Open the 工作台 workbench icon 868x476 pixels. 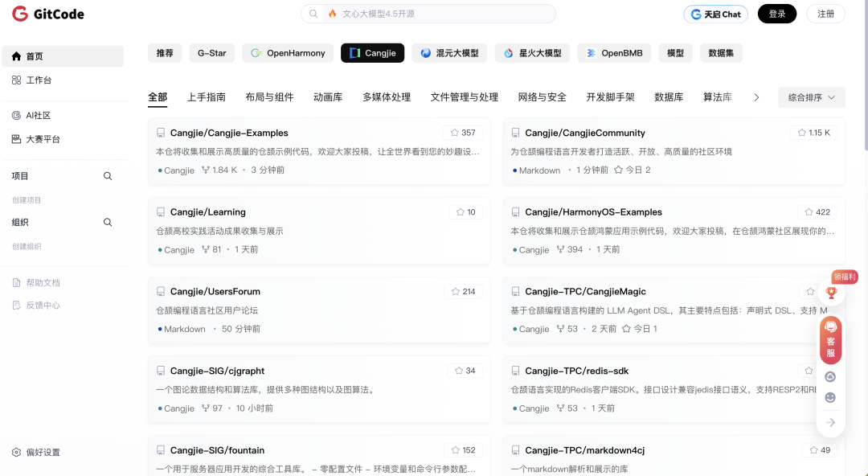(16, 80)
